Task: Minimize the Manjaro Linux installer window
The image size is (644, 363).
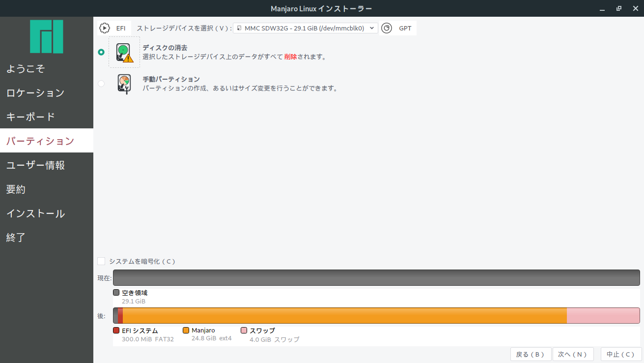Action: [603, 8]
